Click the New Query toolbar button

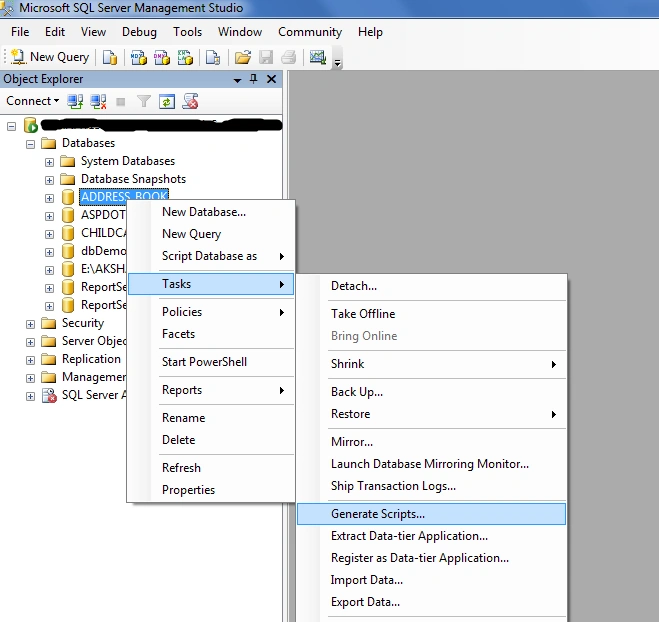coord(50,57)
